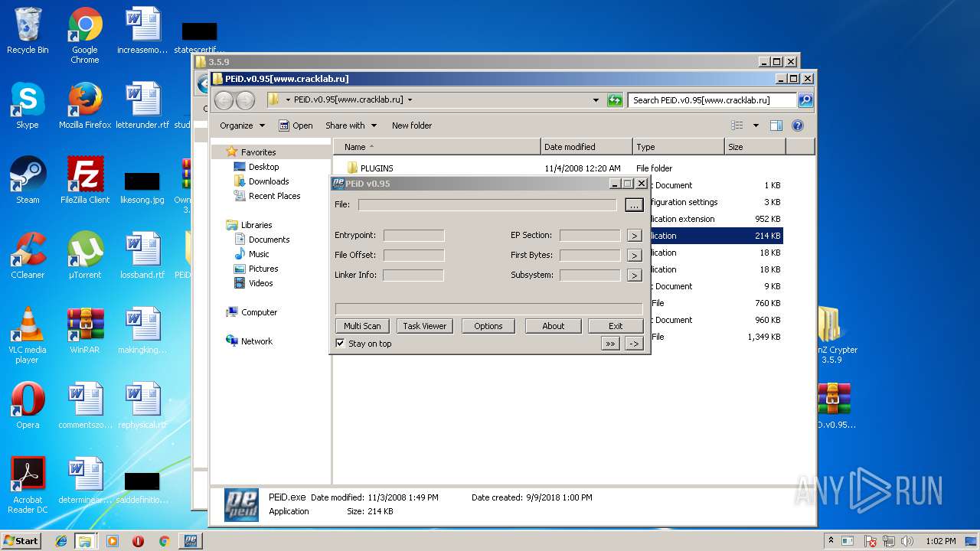Open the Organize menu in Explorer
Screen dimensions: 980x551
pos(242,126)
